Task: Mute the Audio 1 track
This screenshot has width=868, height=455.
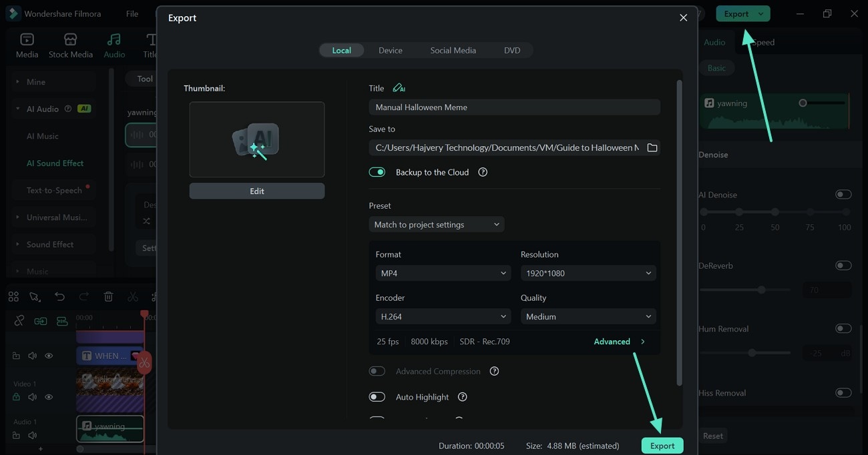Action: pos(32,436)
